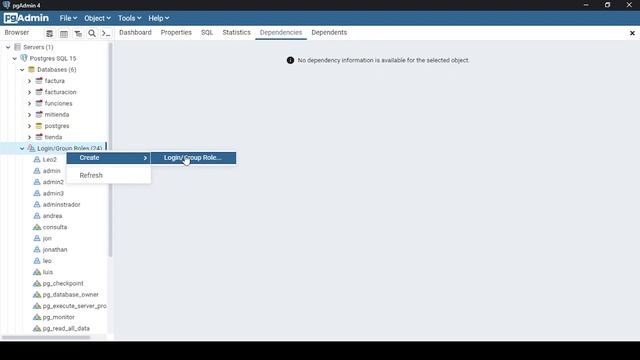The width and height of the screenshot is (640, 360).
Task: Choose Create in the context menu
Action: tap(109, 158)
